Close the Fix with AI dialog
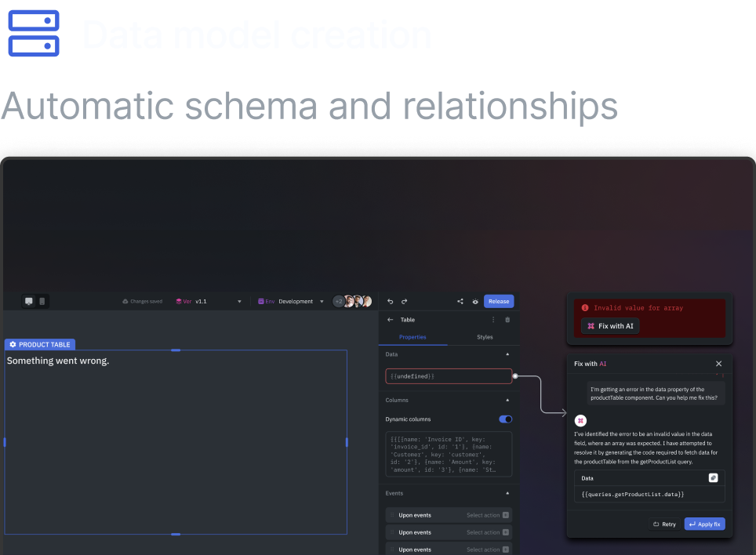Screen dimensions: 756x555 coord(718,364)
